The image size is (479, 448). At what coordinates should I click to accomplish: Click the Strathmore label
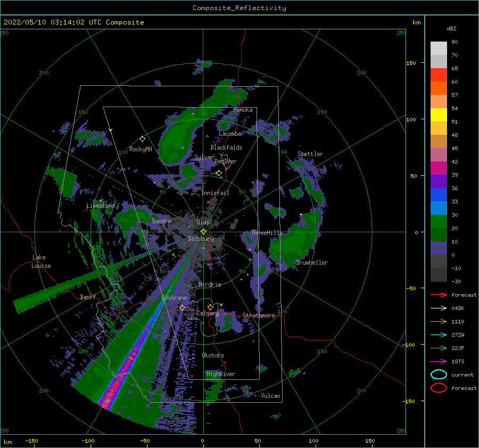pyautogui.click(x=259, y=315)
